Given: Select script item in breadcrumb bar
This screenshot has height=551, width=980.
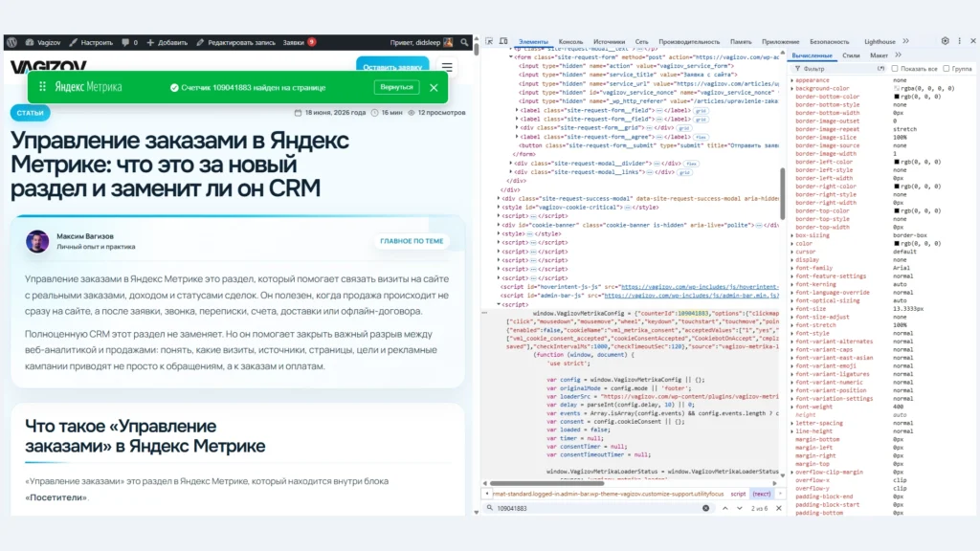Looking at the screenshot, I should click(x=738, y=495).
